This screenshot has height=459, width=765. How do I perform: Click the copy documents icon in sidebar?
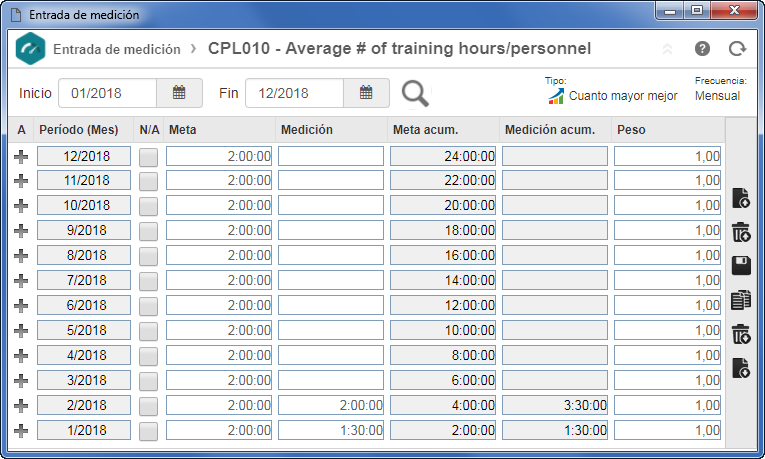coord(741,300)
